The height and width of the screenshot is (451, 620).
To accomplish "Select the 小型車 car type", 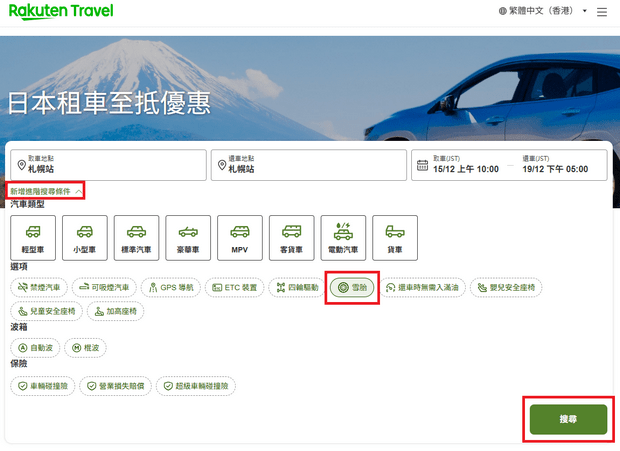I will tap(85, 238).
